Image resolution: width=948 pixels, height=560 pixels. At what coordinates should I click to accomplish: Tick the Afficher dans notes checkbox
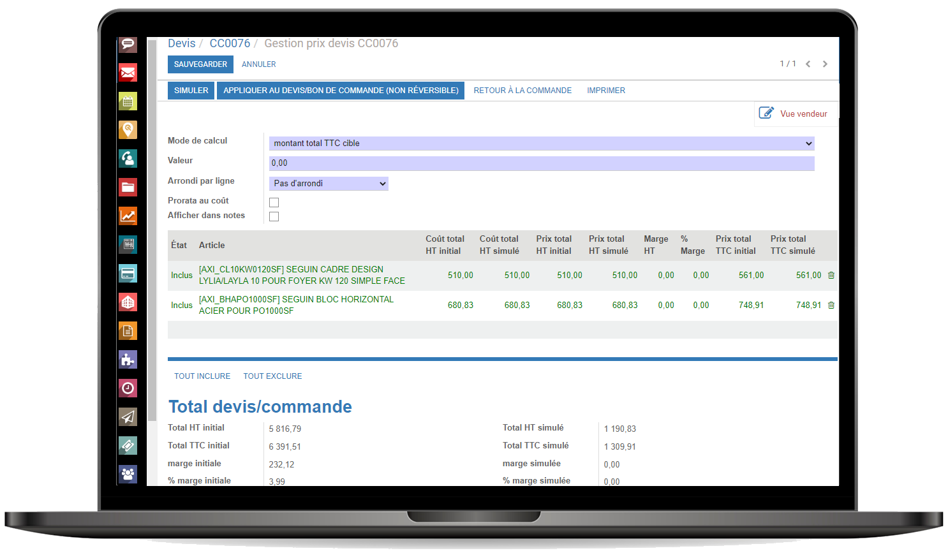274,216
